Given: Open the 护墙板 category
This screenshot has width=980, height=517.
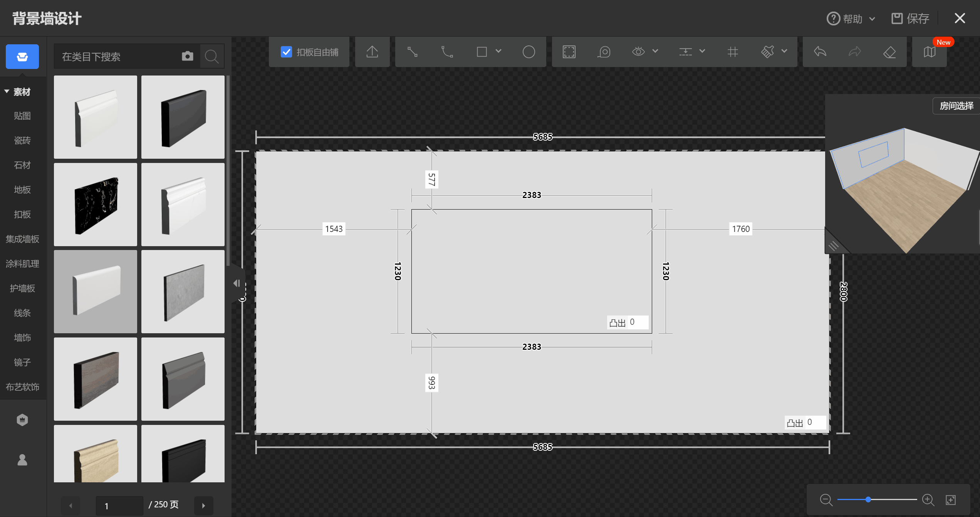Looking at the screenshot, I should point(22,289).
